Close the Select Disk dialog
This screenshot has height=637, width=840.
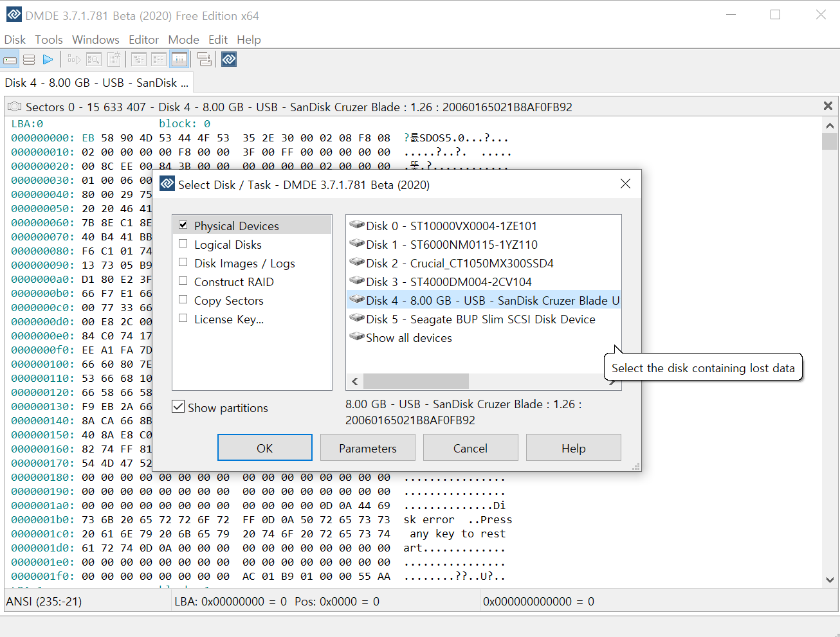point(625,184)
